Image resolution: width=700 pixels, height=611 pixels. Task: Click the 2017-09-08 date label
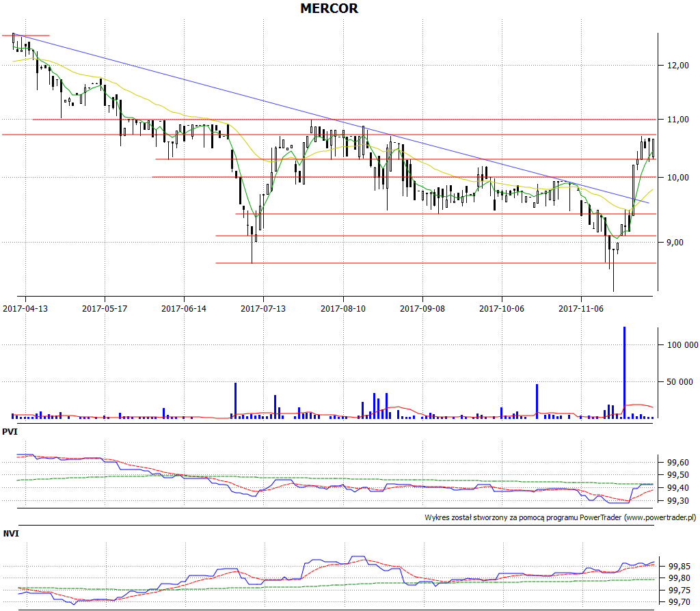coord(422,308)
